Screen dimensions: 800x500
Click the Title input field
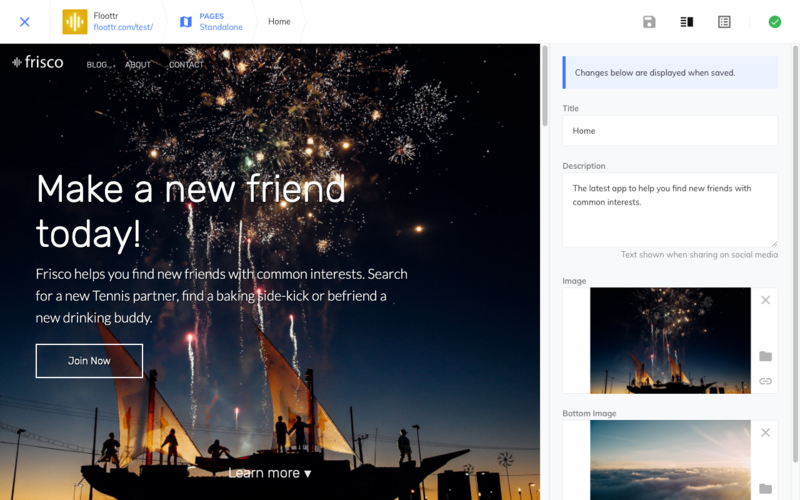670,131
